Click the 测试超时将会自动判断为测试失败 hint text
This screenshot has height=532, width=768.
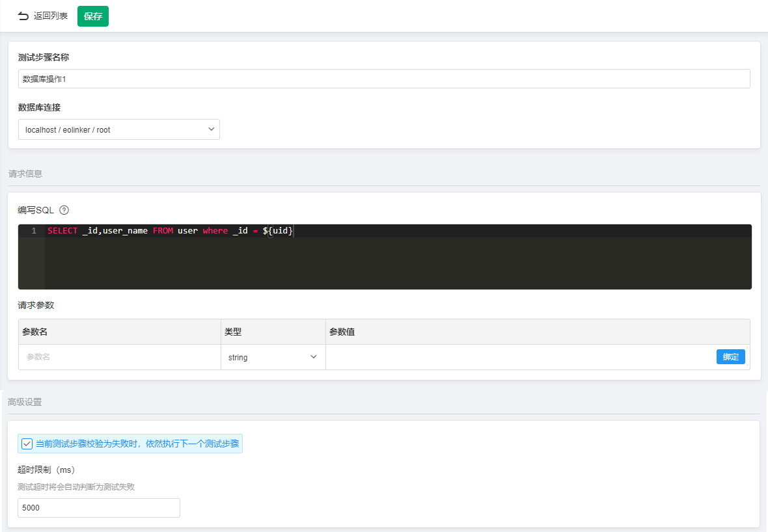point(76,487)
